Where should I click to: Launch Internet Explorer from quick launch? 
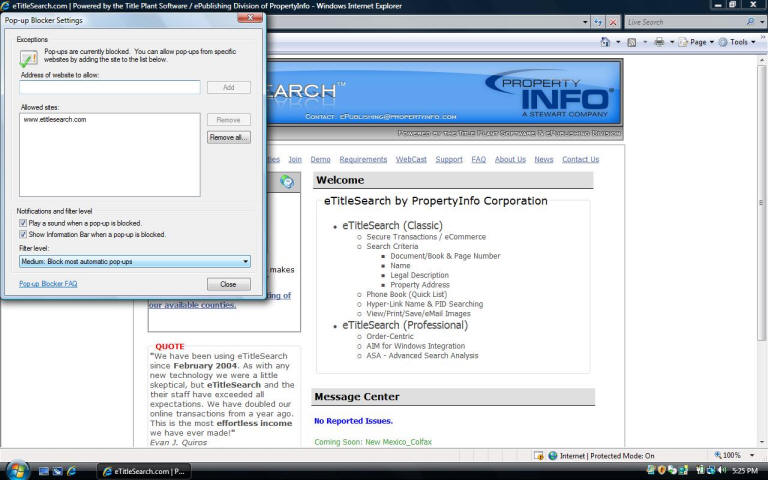[72, 471]
